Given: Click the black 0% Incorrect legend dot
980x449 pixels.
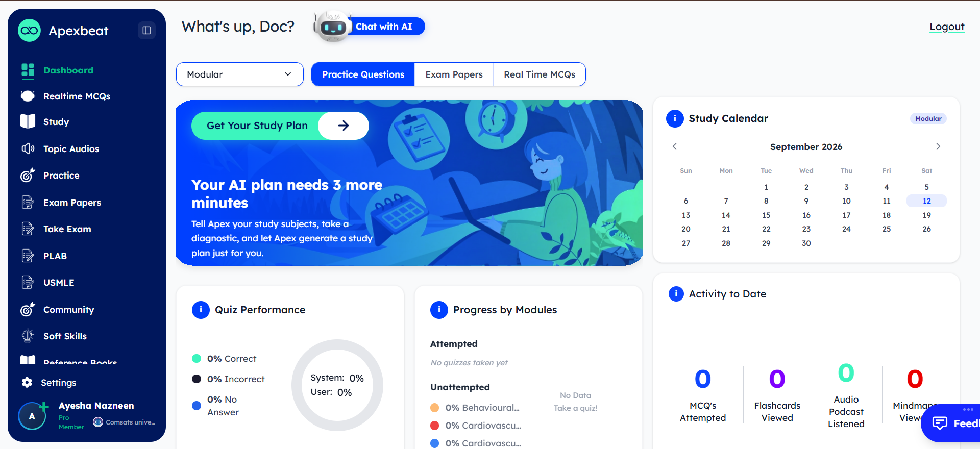Looking at the screenshot, I should pos(197,379).
